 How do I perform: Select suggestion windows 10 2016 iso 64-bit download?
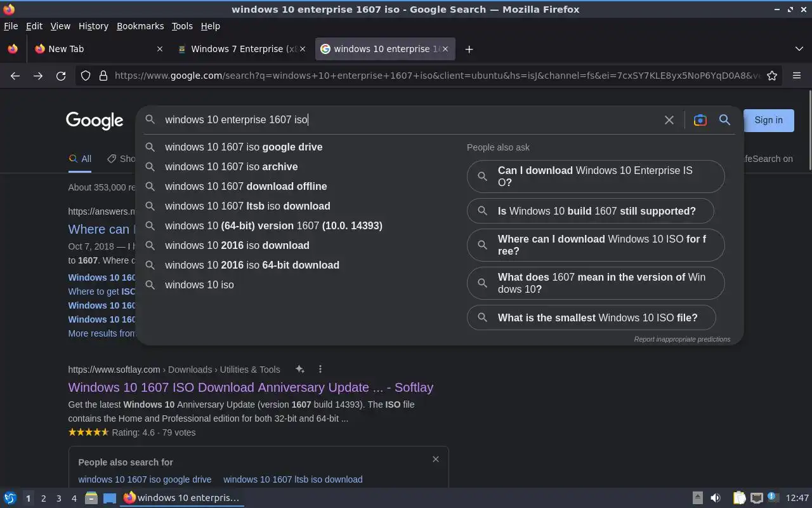[252, 265]
